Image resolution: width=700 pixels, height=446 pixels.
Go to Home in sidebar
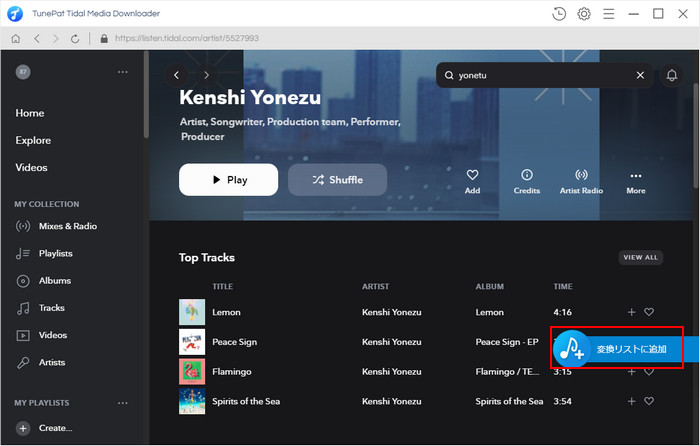(30, 113)
